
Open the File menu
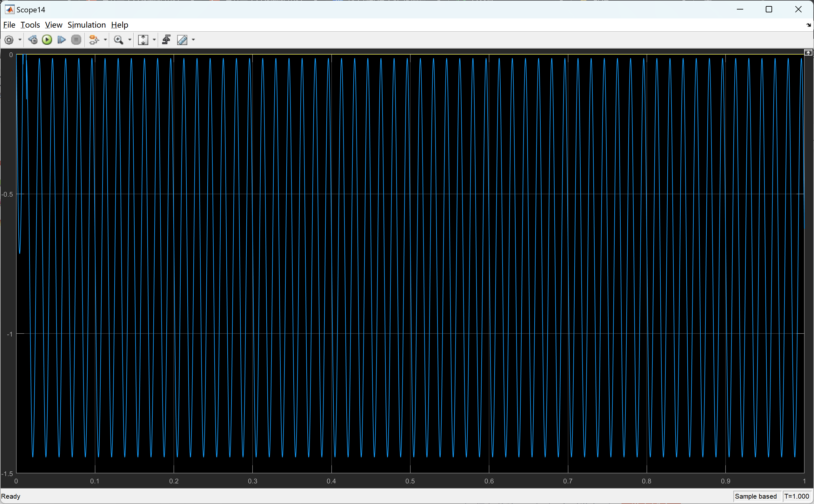pyautogui.click(x=9, y=25)
